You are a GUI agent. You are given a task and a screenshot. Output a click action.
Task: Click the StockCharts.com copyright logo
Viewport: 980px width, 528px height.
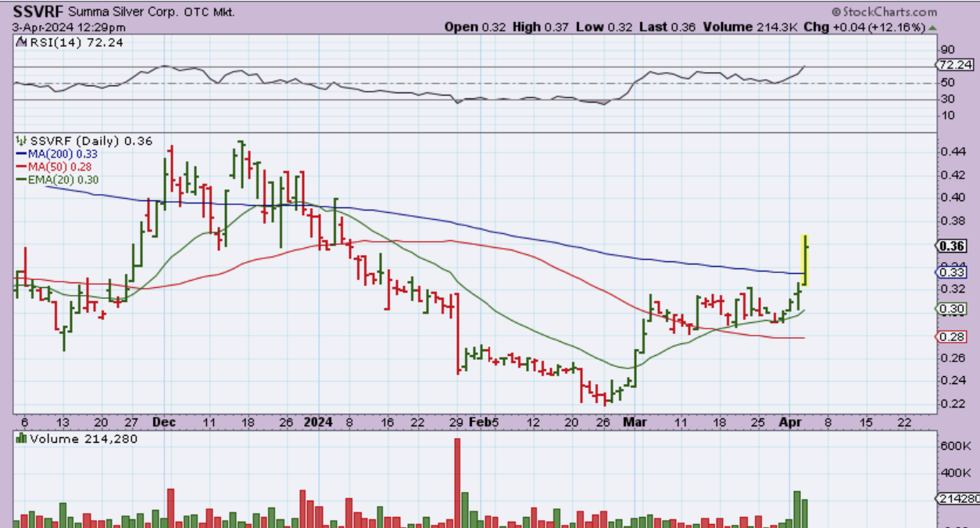click(884, 12)
